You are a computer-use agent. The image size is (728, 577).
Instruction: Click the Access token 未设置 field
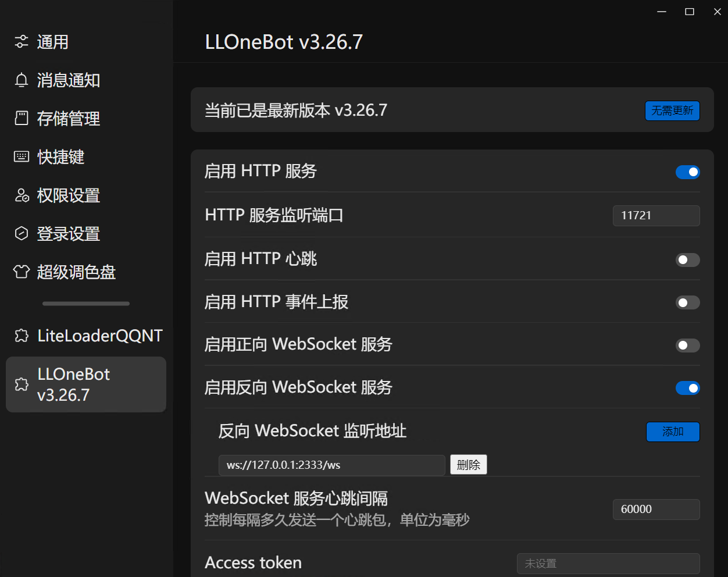click(608, 564)
